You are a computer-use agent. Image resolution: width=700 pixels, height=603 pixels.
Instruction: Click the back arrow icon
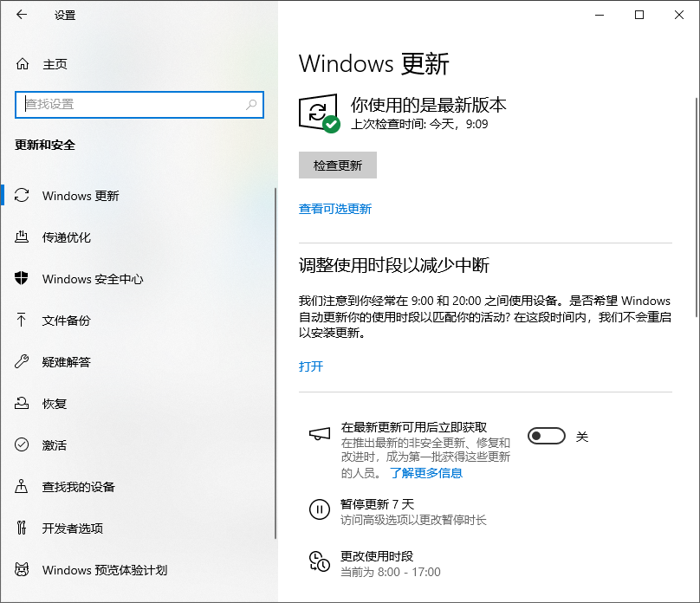click(x=22, y=15)
